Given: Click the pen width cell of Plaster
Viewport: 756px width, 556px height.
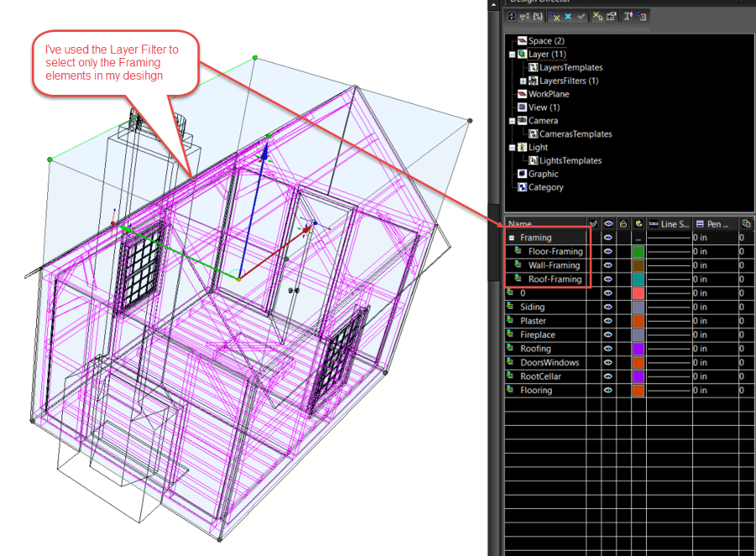Looking at the screenshot, I should 716,321.
